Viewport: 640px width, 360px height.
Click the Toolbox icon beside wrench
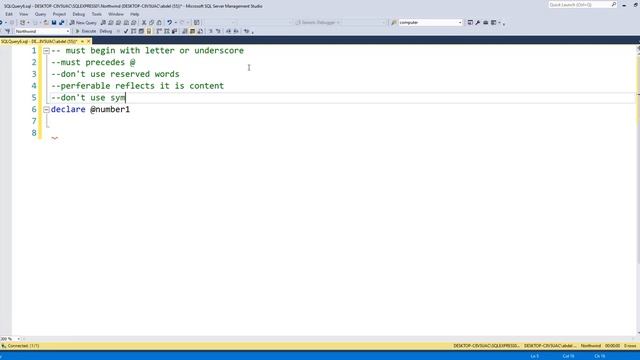(486, 22)
